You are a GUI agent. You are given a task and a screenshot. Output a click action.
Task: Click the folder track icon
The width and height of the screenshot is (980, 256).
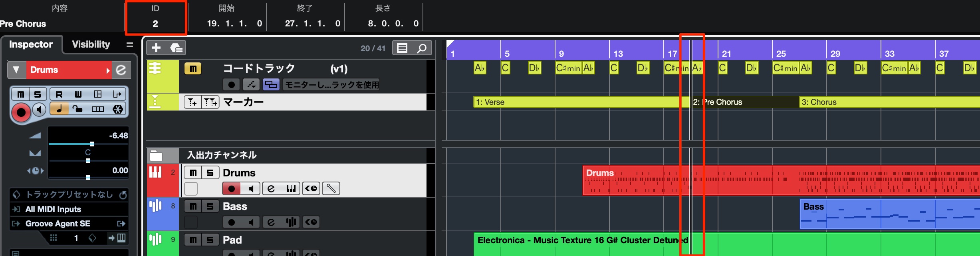[x=156, y=155]
